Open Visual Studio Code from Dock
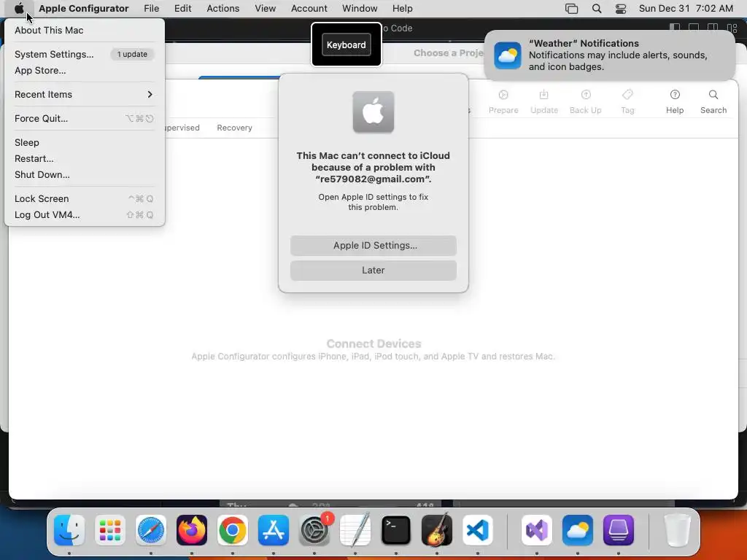 point(477,530)
